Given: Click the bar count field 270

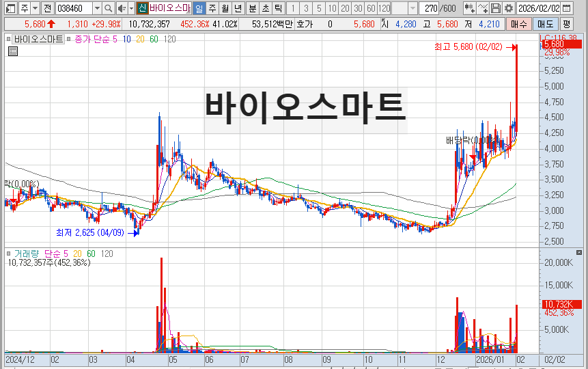Looking at the screenshot, I should [429, 8].
